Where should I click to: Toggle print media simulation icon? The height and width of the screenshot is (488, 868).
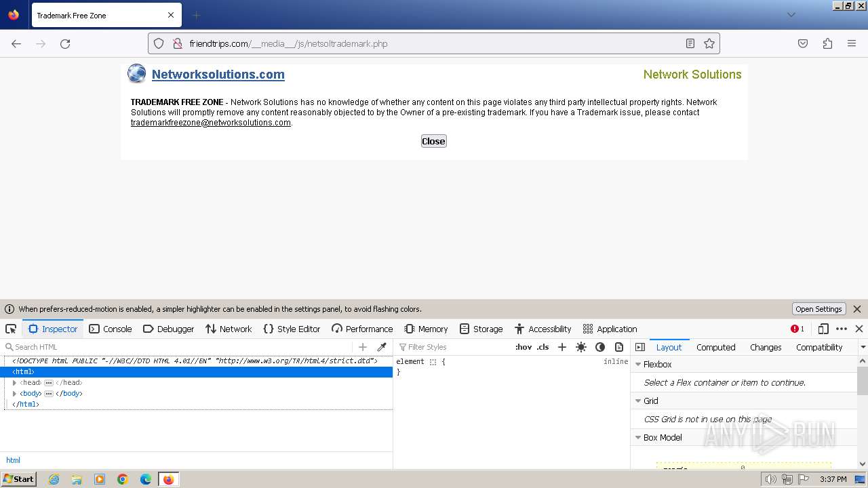click(x=619, y=347)
